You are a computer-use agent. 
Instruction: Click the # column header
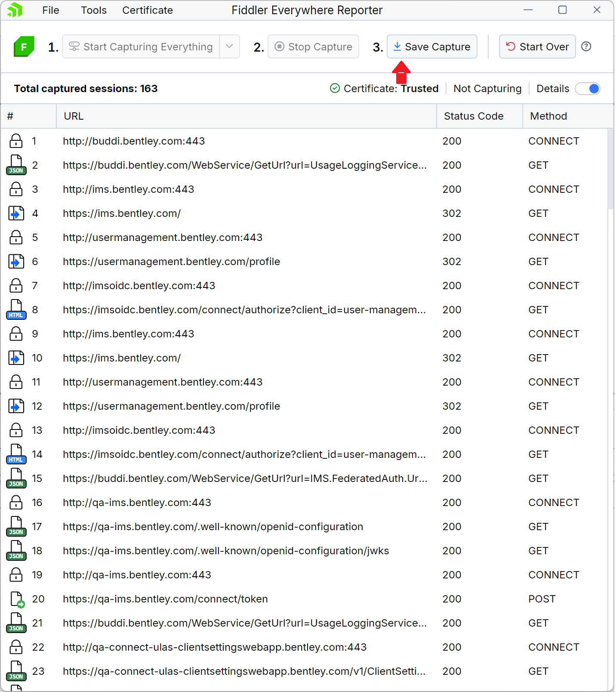pos(28,116)
